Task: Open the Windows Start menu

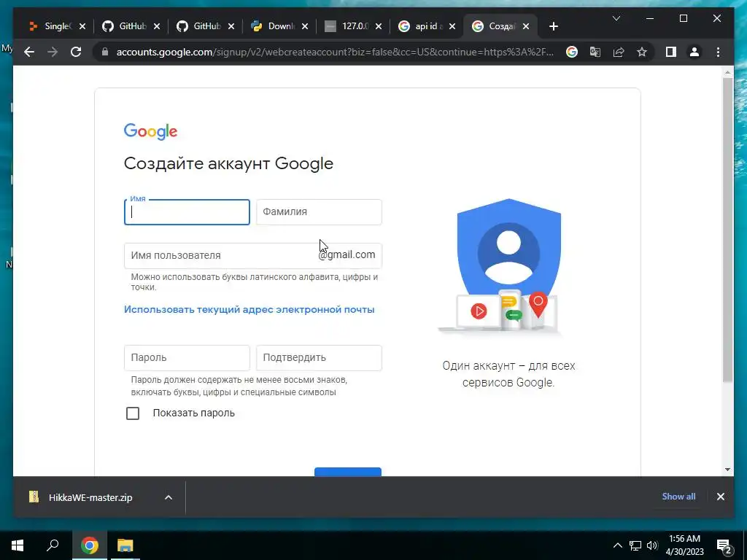Action: pyautogui.click(x=18, y=545)
